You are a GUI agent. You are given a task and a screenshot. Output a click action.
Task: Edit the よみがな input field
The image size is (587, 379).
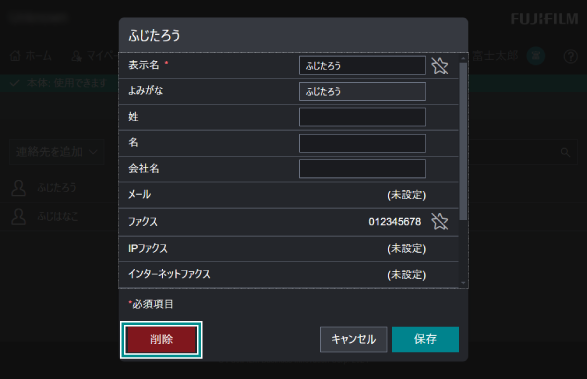pos(362,91)
